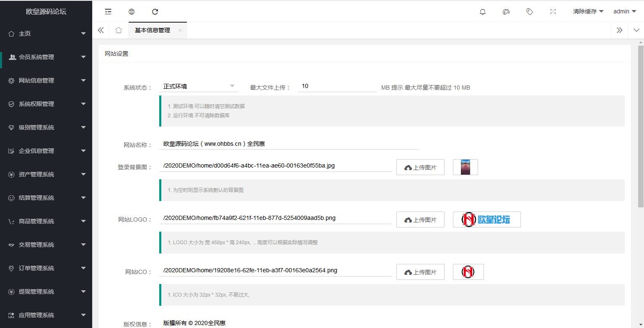Viewport: 644px width, 328px height.
Task: Open the admin account dropdown
Action: 624,11
